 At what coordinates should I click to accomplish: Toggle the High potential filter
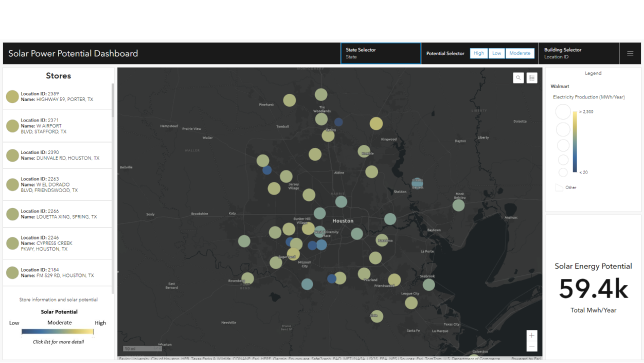pyautogui.click(x=478, y=53)
